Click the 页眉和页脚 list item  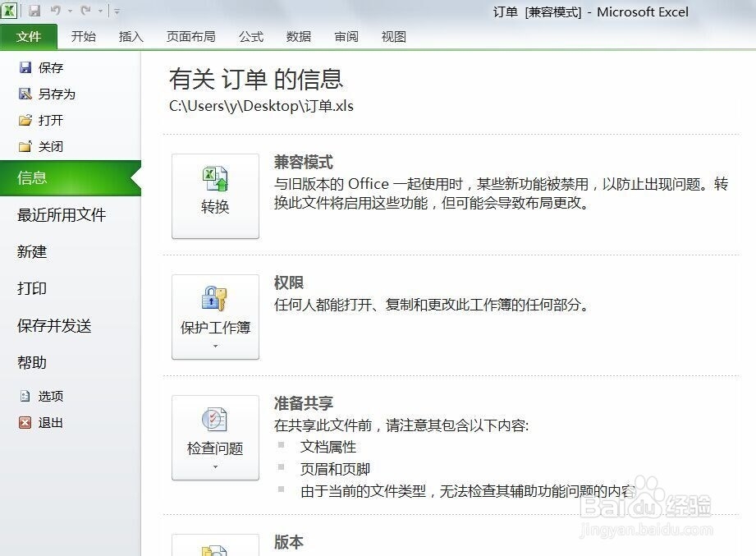[x=335, y=469]
